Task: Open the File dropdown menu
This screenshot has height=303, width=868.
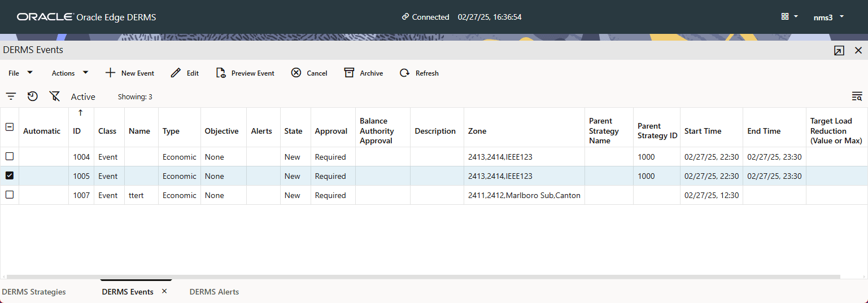Action: tap(21, 73)
